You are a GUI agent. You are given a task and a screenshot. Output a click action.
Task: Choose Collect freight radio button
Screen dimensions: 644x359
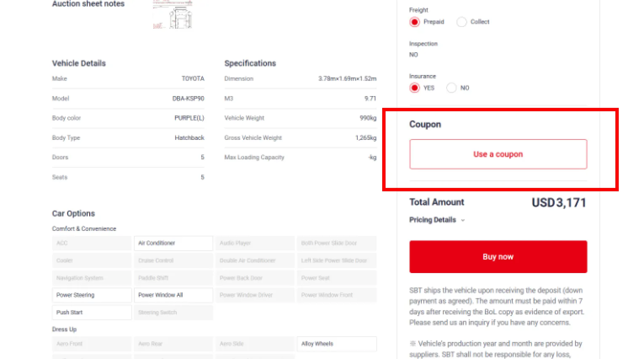tap(462, 22)
